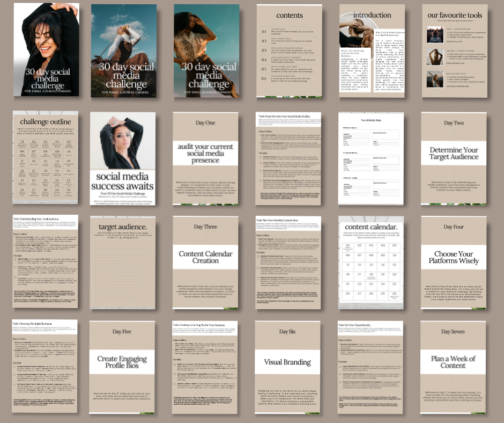
Task: Tick the second checklist square on Day One's task page
Action: 261,163
